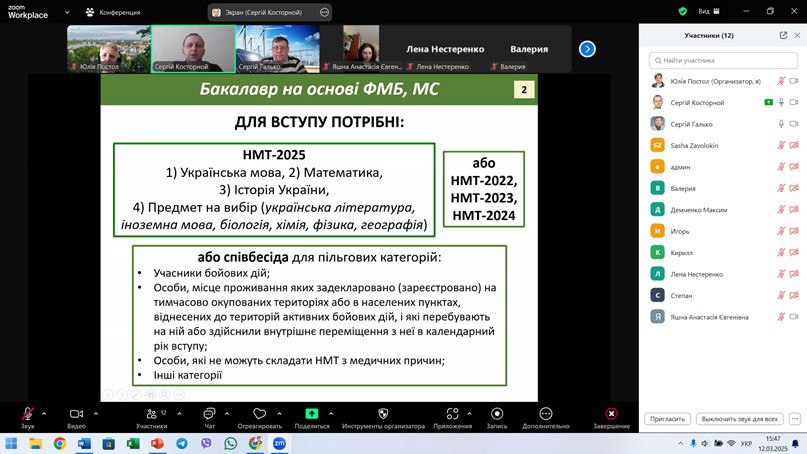Open Viber from the taskbar
Viewport: 807px width, 454px height.
coord(206,443)
